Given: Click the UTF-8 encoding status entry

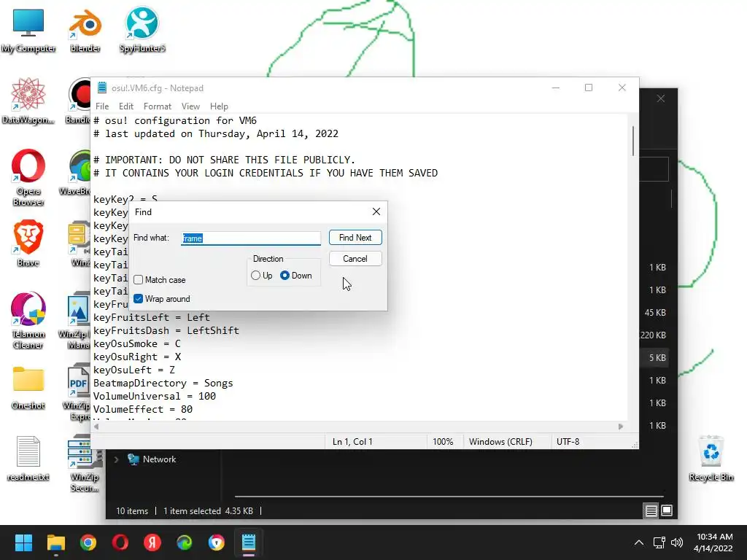Looking at the screenshot, I should pyautogui.click(x=568, y=442).
